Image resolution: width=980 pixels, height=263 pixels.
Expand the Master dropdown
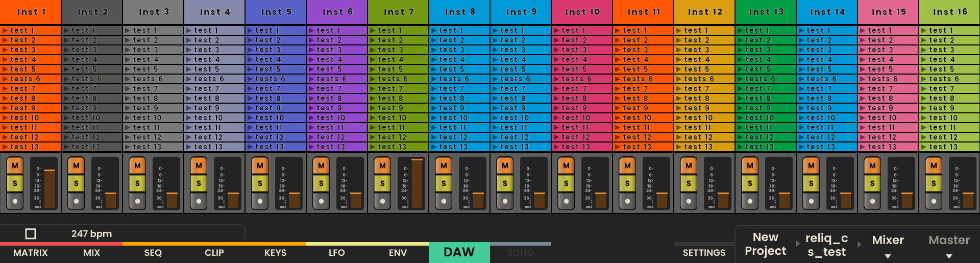pos(949,245)
